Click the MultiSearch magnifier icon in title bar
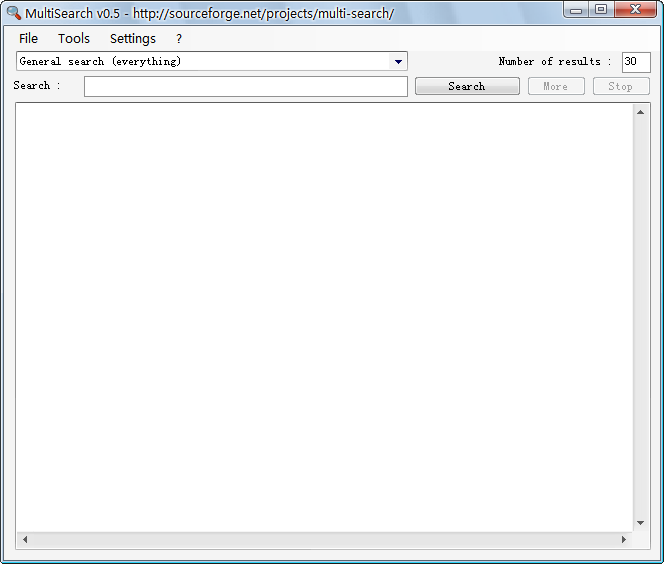 (14, 13)
